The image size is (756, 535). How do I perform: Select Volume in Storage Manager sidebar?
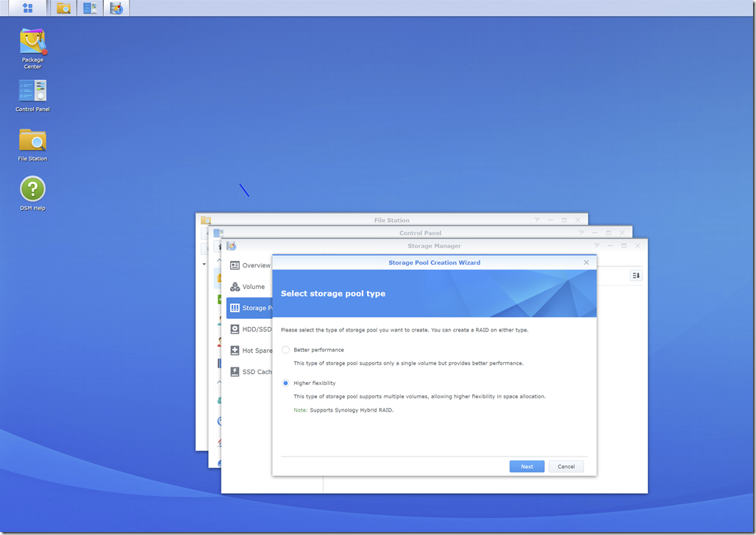[250, 287]
